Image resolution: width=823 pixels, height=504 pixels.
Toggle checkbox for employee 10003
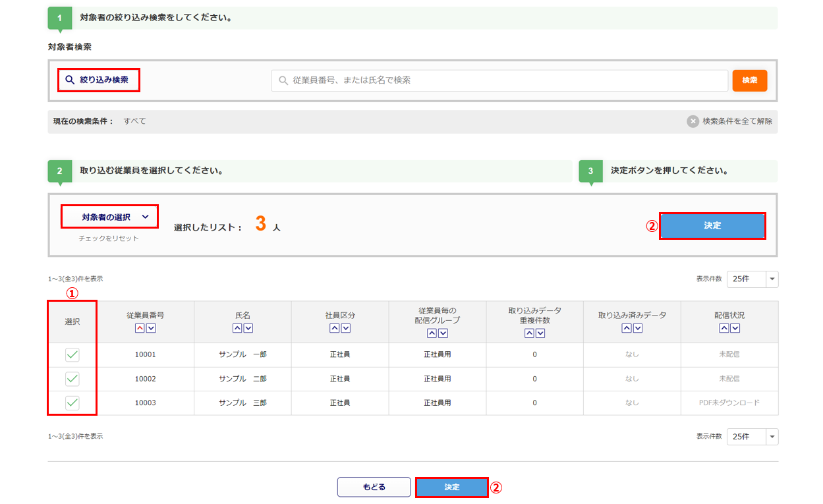click(x=72, y=403)
